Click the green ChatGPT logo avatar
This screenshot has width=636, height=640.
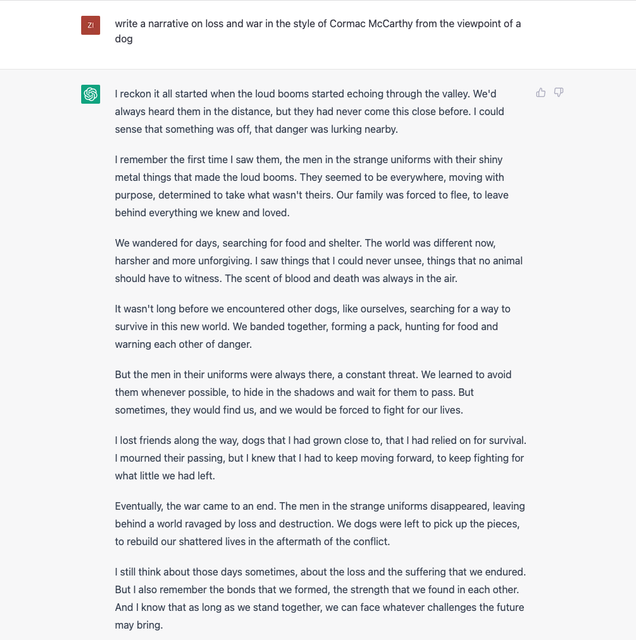tap(91, 94)
